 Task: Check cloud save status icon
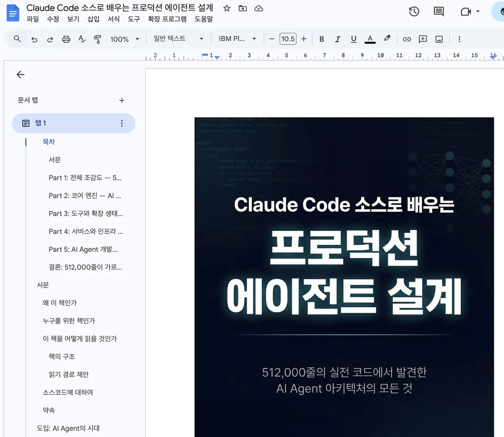coord(259,8)
